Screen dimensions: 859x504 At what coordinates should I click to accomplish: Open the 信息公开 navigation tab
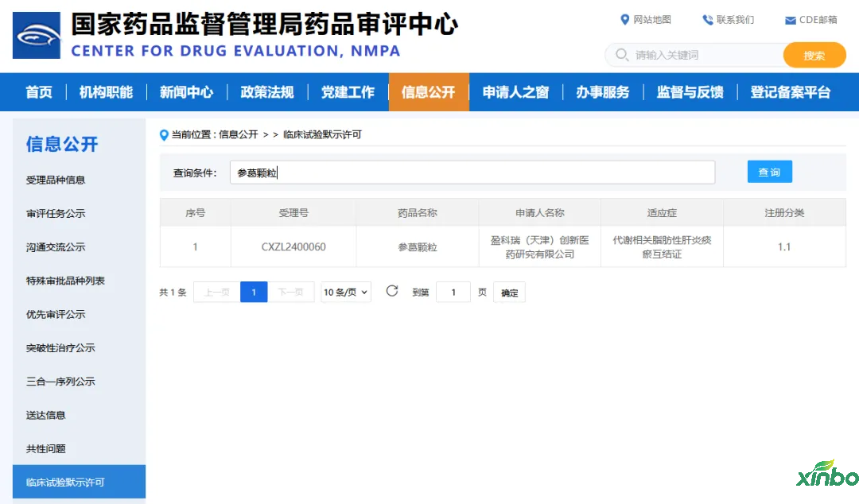pyautogui.click(x=428, y=92)
